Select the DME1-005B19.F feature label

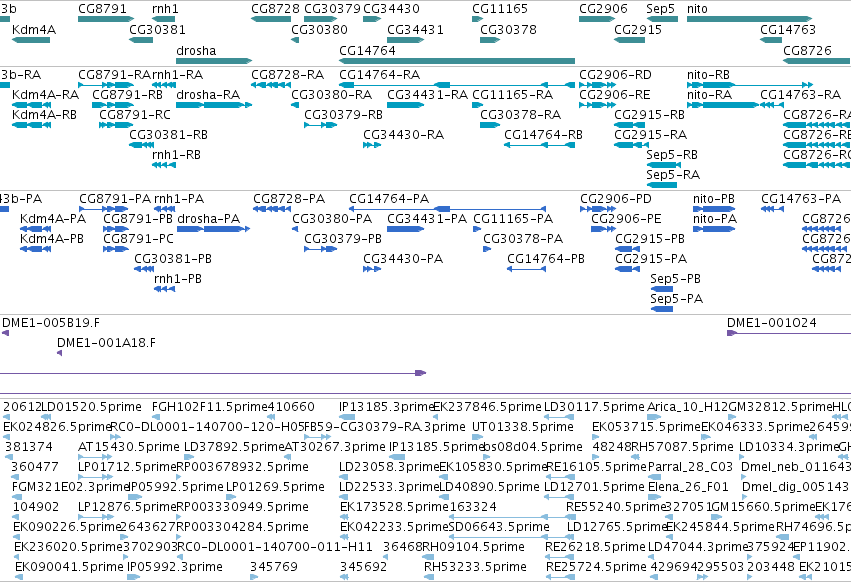click(x=51, y=323)
